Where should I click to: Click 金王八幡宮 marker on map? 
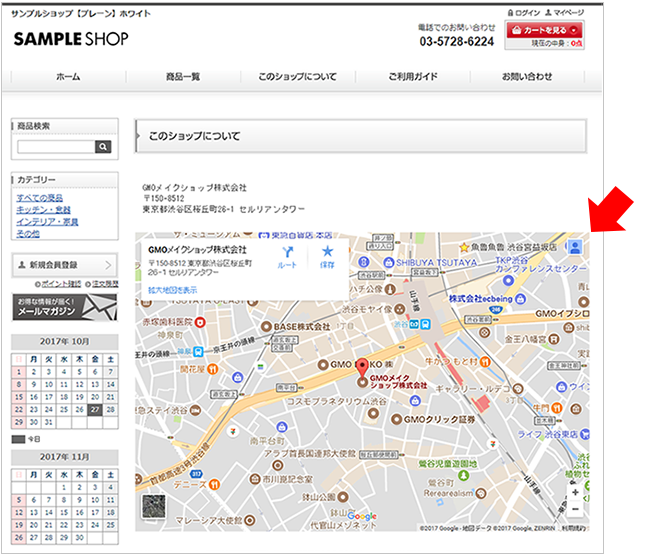point(553,339)
